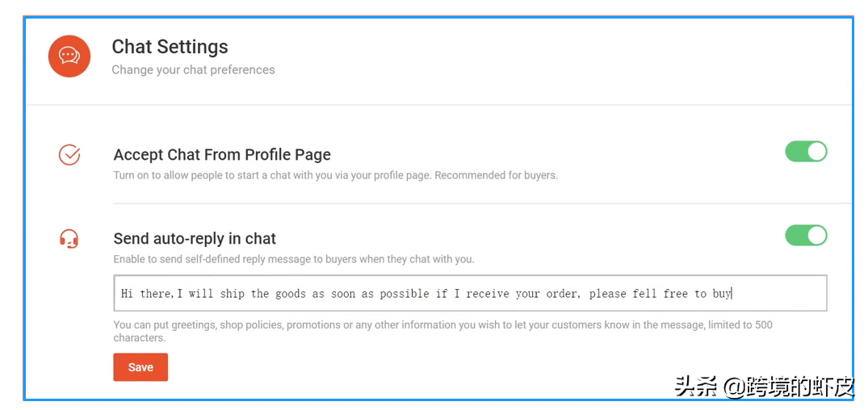This screenshot has height=410, width=868.
Task: Place cursor after the word 'buy' in message
Action: point(732,294)
